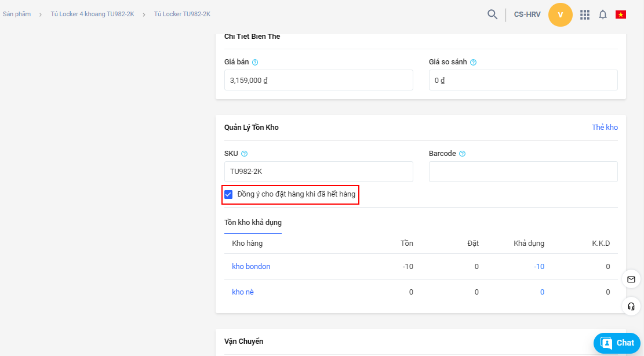Focus the empty Barcode input field
This screenshot has width=644, height=356.
pos(523,172)
